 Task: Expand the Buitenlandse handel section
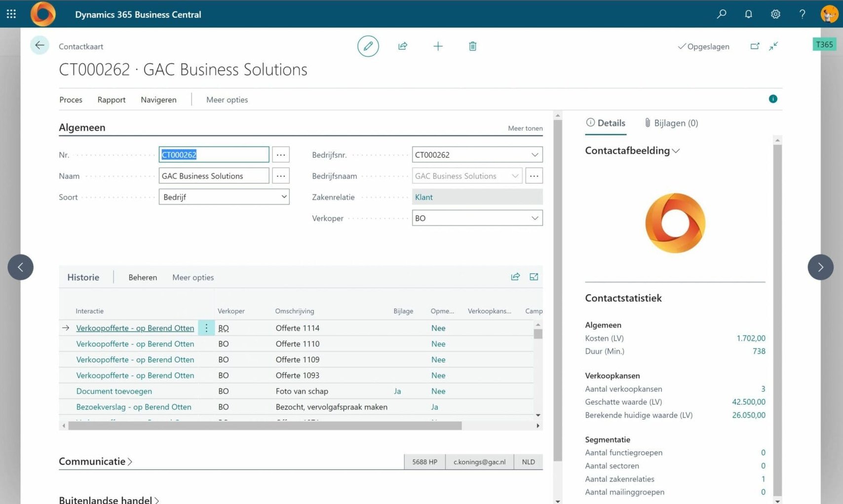[109, 500]
